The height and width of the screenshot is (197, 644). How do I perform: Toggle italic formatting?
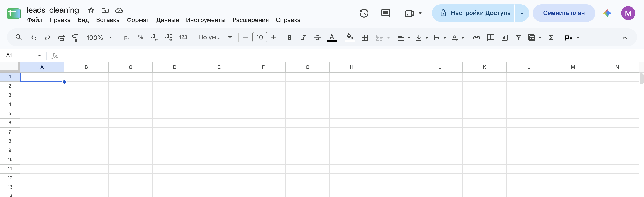pos(303,37)
